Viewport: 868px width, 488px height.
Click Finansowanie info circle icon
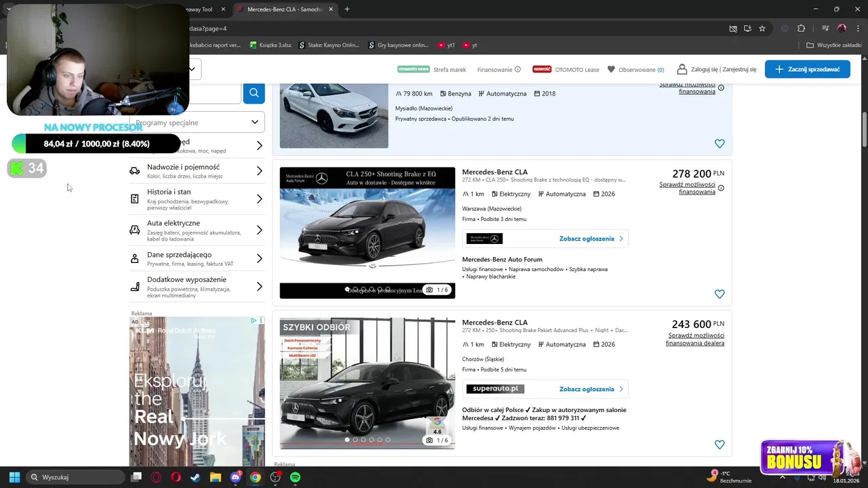pos(517,69)
